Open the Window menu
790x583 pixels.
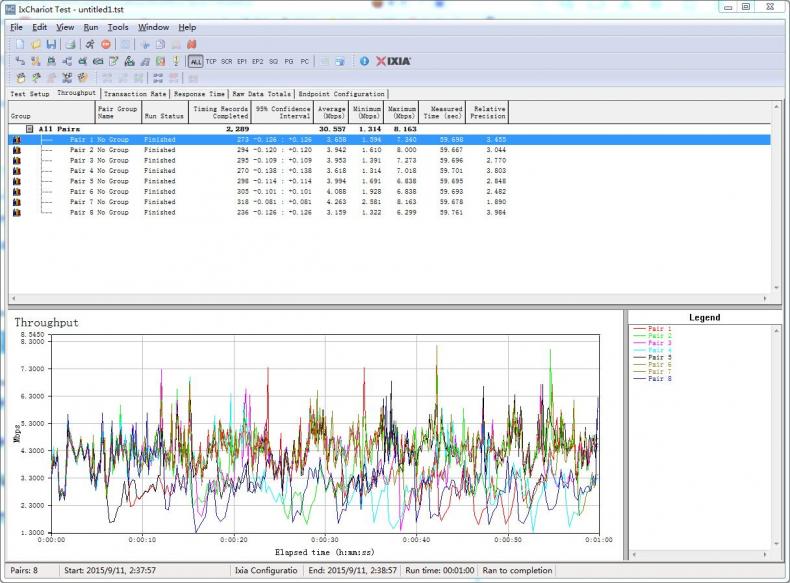coord(153,27)
